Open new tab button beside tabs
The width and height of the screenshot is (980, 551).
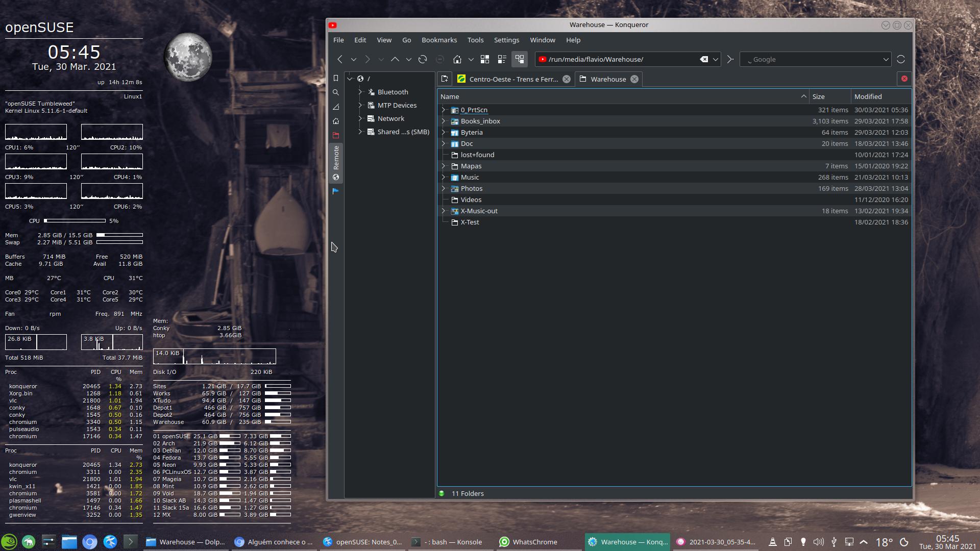[x=445, y=79]
